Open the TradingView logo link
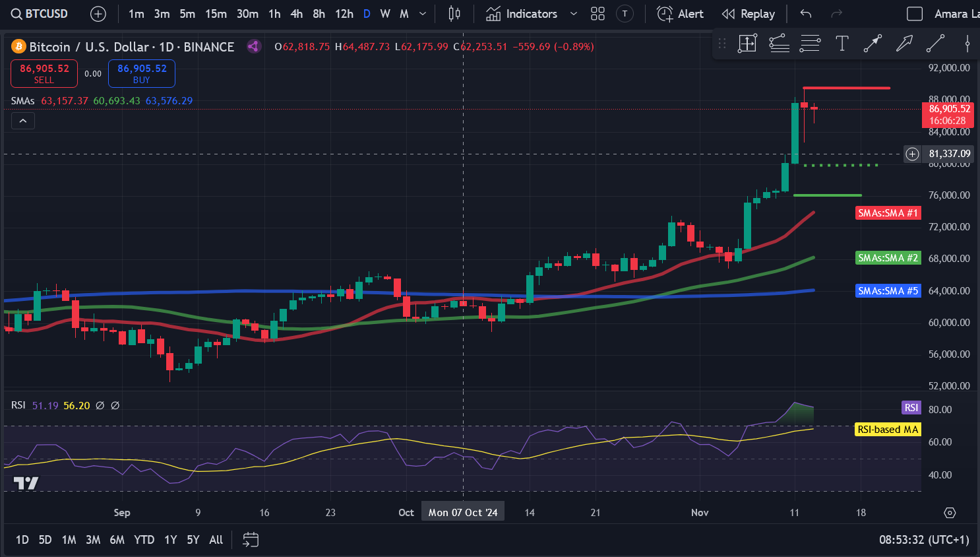The image size is (980, 557). click(x=26, y=483)
